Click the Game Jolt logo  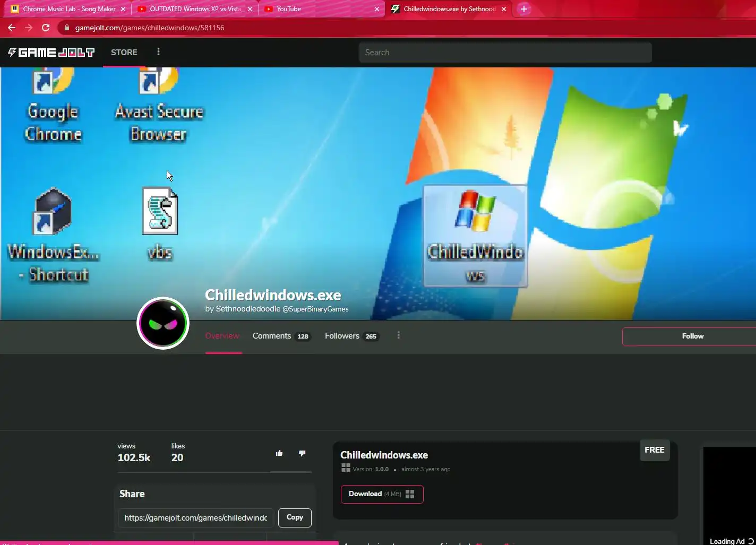(51, 52)
